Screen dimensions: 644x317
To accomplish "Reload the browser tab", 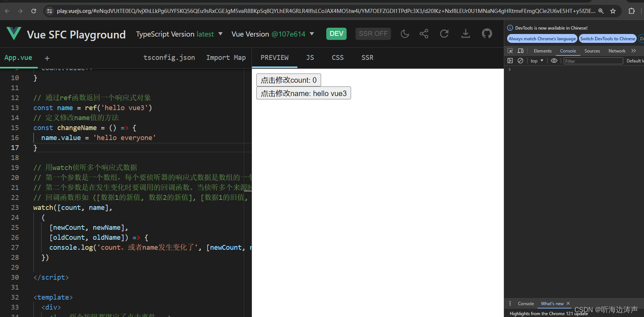I will [34, 11].
